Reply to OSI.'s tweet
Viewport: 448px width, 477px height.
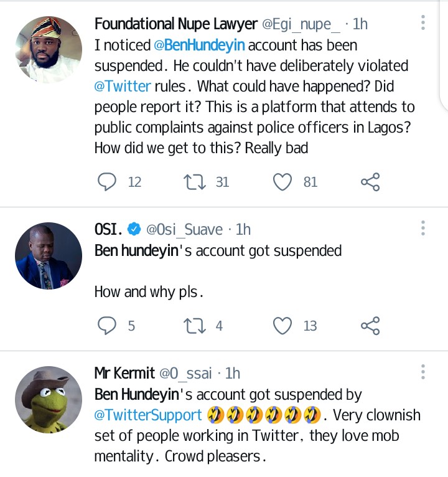pyautogui.click(x=108, y=325)
